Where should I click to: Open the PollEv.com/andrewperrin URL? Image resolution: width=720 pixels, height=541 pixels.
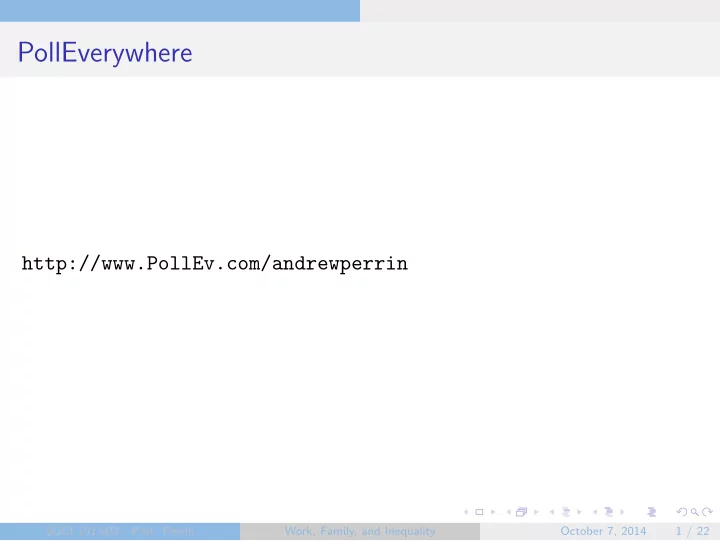[214, 264]
